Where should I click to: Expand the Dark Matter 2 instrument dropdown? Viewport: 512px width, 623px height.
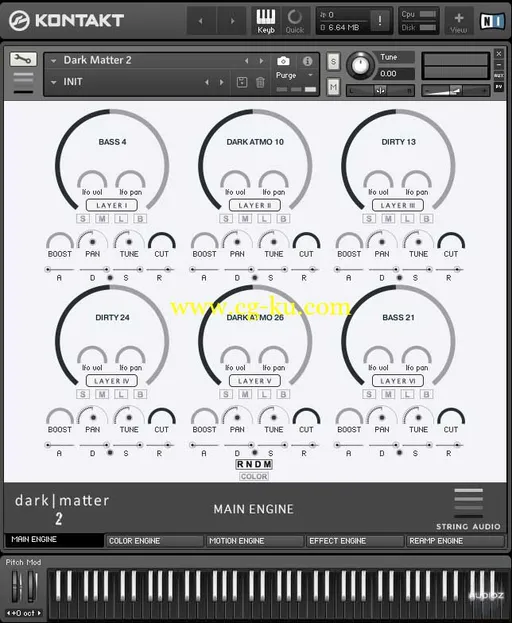coord(53,61)
